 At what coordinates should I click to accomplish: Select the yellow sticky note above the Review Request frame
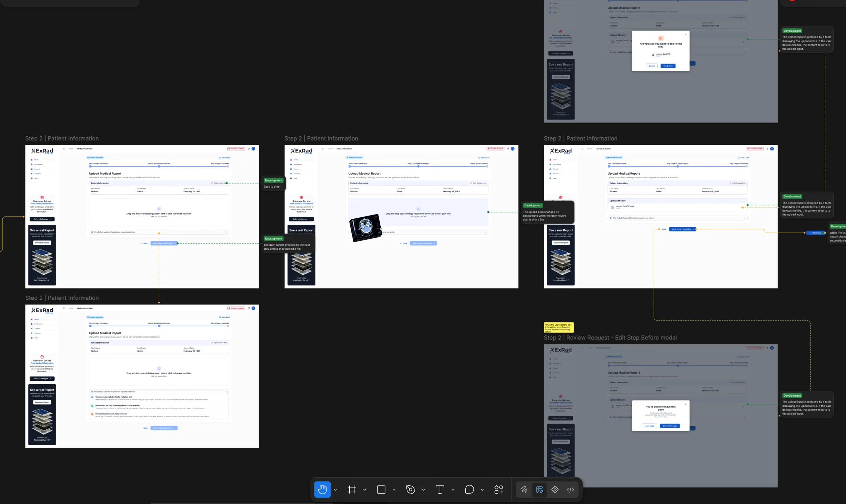click(559, 328)
